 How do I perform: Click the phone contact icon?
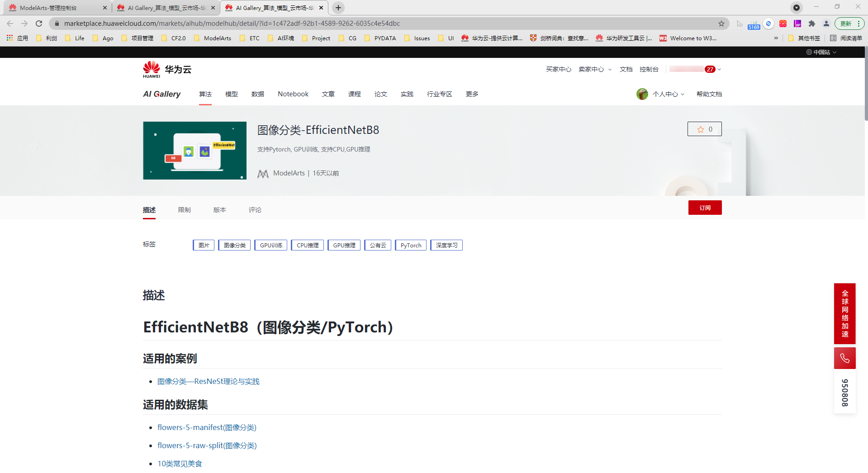[845, 358]
